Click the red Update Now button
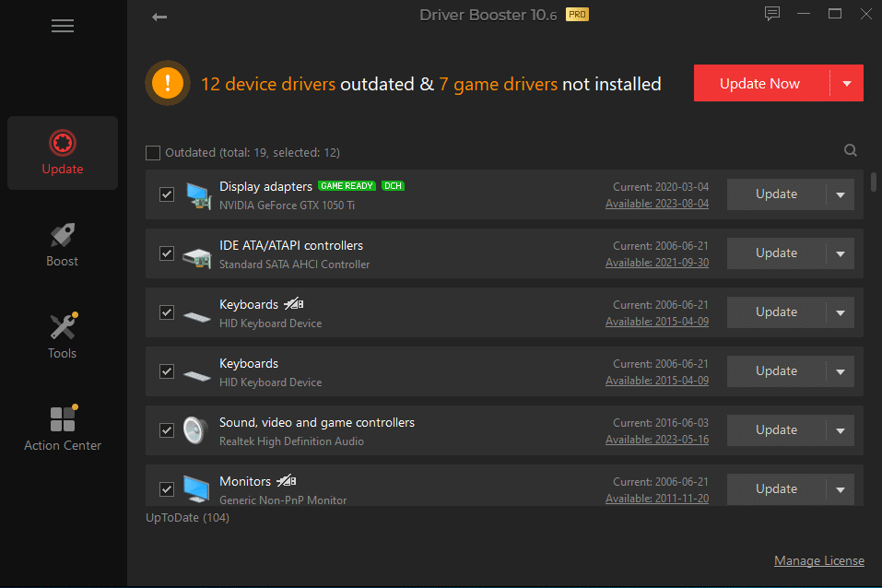Screen dimensions: 882x588 761,83
